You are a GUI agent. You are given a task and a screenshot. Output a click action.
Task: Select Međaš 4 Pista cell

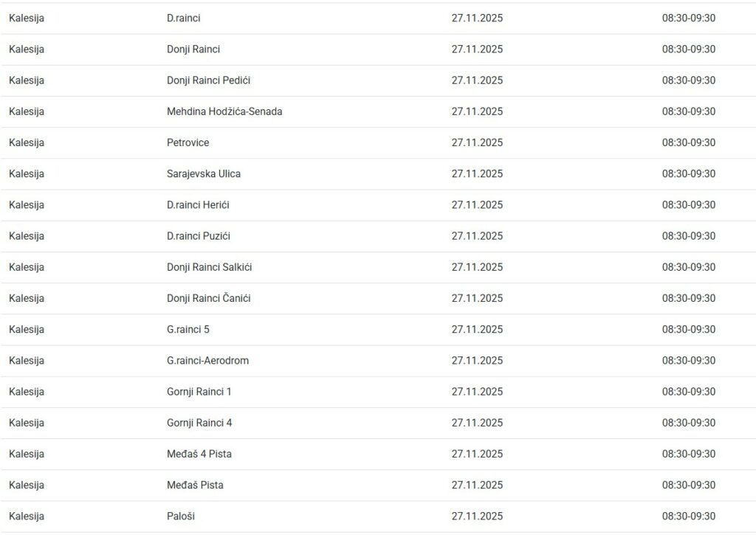click(x=199, y=454)
